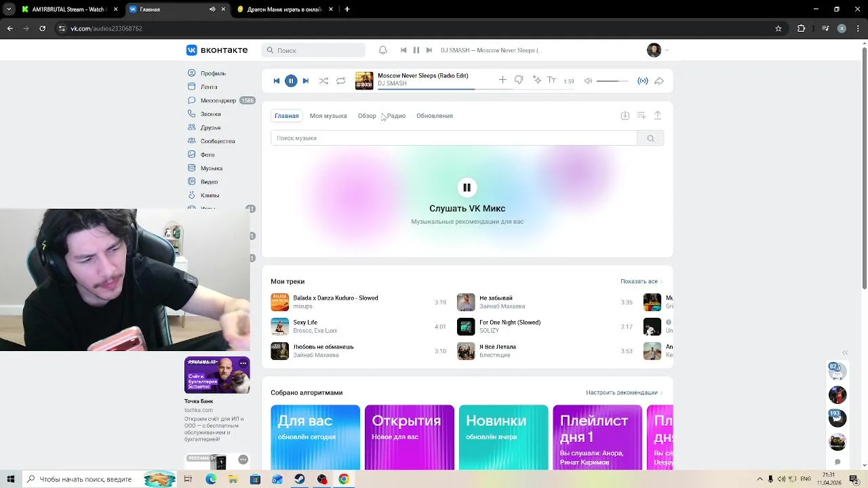Play the track Sexy Life
This screenshot has width=868, height=488.
(x=359, y=327)
